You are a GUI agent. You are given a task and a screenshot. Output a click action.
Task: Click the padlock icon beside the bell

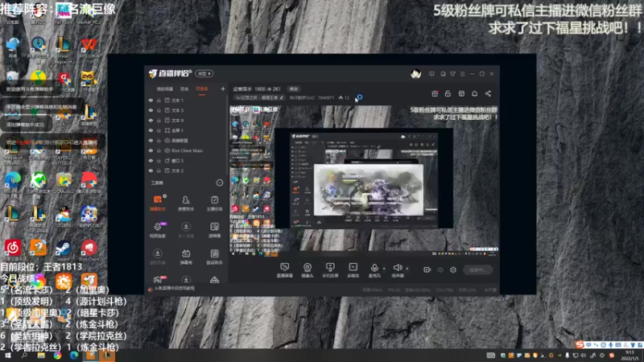tap(448, 93)
